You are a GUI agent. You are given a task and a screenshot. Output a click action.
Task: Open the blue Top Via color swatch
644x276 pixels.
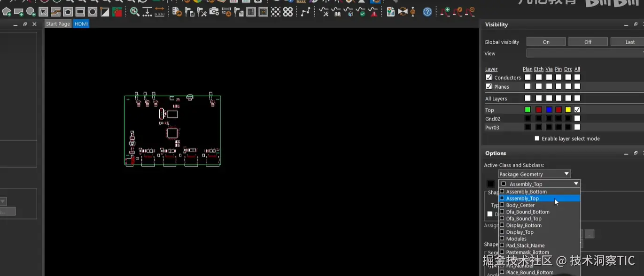[x=549, y=110]
